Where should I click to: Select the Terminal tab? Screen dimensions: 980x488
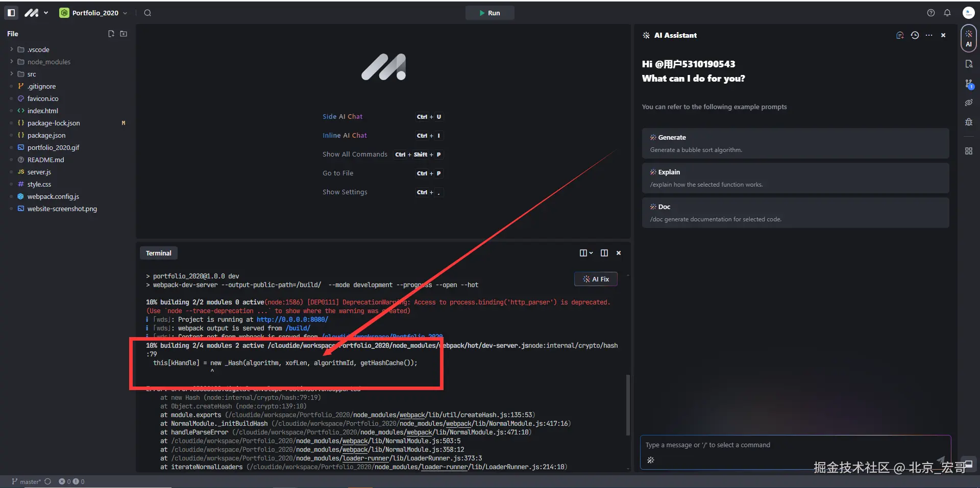tap(159, 253)
